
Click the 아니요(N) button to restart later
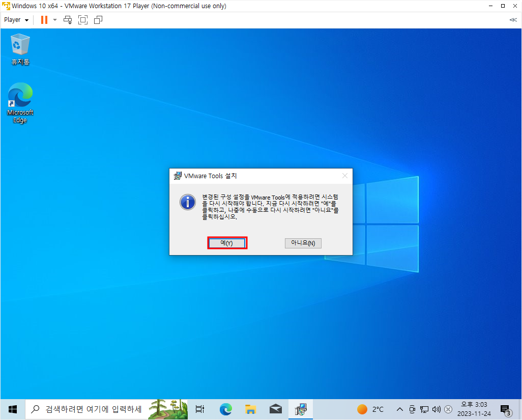[x=303, y=243]
